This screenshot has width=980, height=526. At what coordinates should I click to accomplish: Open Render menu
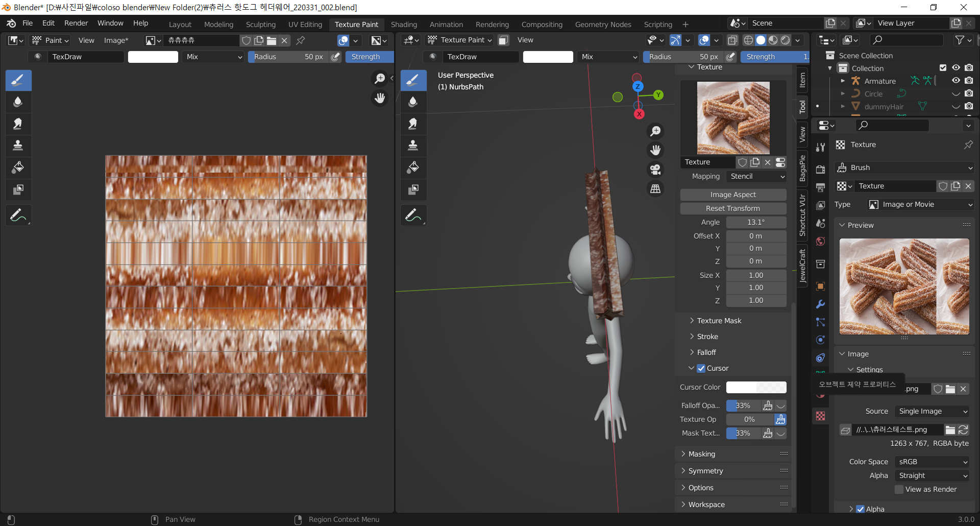coord(76,23)
